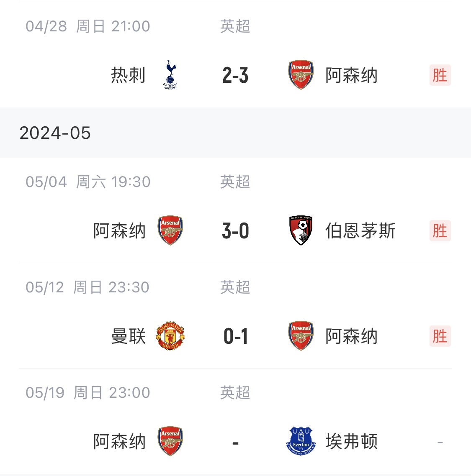The image size is (471, 476).
Task: Tap Arsenal's crest in the Manchester United match
Action: click(x=301, y=336)
